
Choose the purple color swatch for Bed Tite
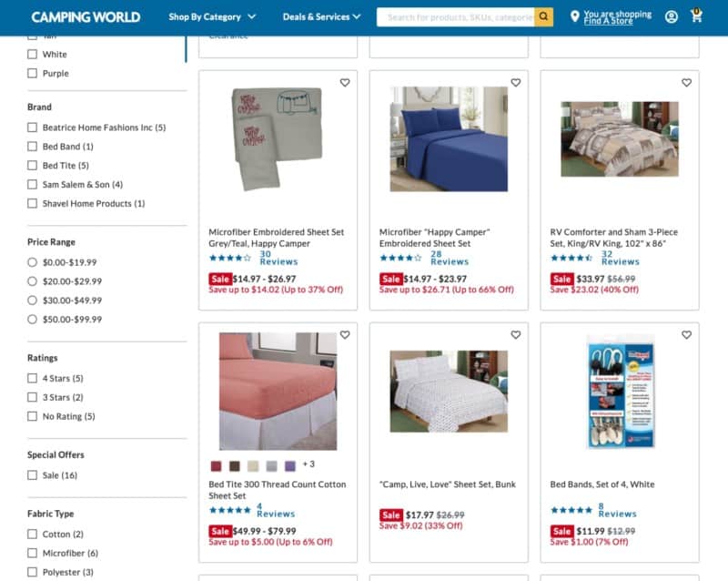pos(290,465)
